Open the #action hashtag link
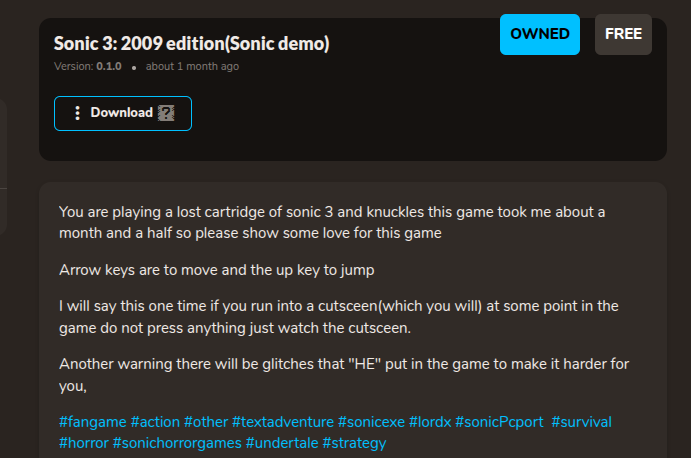 coord(155,422)
